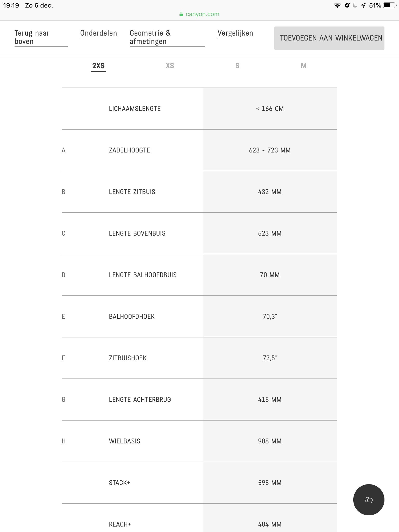Click the Reach+ measurement label
The image size is (399, 532).
click(120, 524)
